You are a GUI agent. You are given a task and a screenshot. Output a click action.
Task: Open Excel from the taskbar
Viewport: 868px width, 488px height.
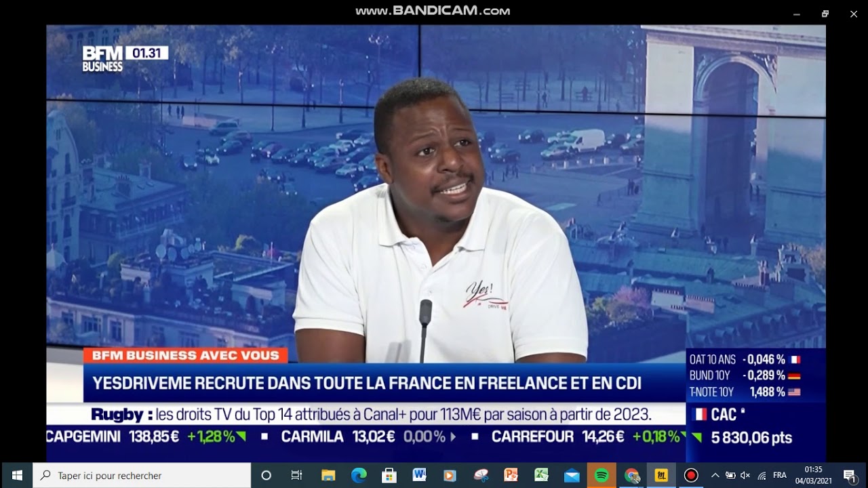(x=541, y=475)
